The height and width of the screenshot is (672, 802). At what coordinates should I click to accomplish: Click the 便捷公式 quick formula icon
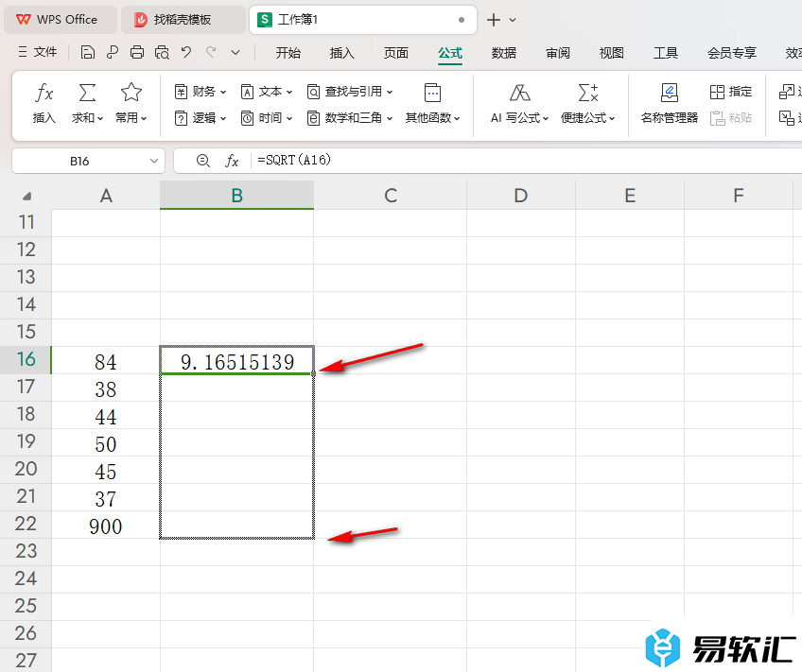587,93
